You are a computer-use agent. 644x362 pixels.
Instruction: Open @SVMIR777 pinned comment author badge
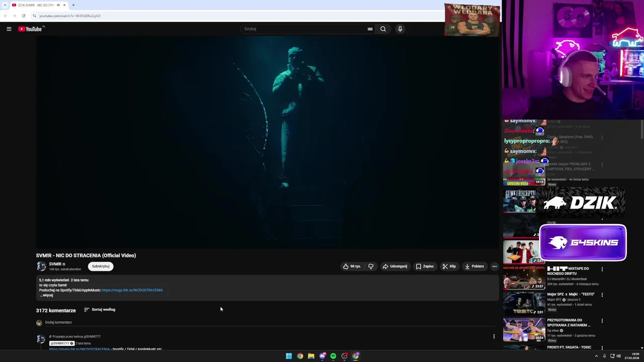pyautogui.click(x=62, y=343)
